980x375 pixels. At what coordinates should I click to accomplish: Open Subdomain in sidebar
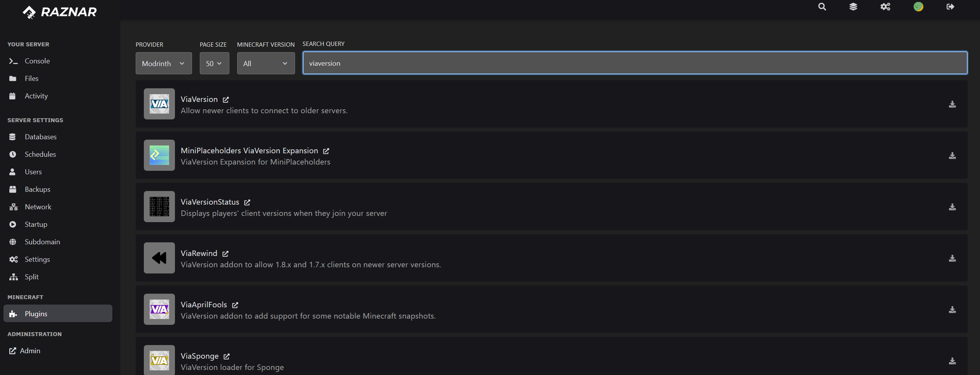tap(58, 242)
